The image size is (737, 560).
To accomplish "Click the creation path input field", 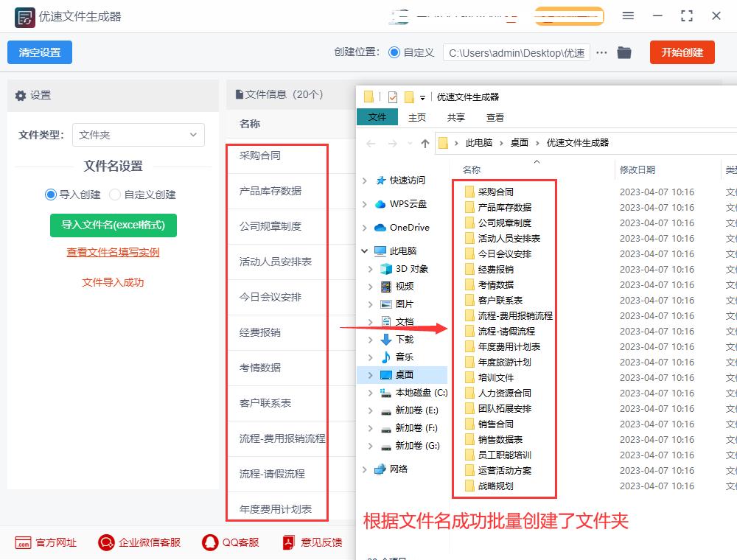I will [516, 52].
